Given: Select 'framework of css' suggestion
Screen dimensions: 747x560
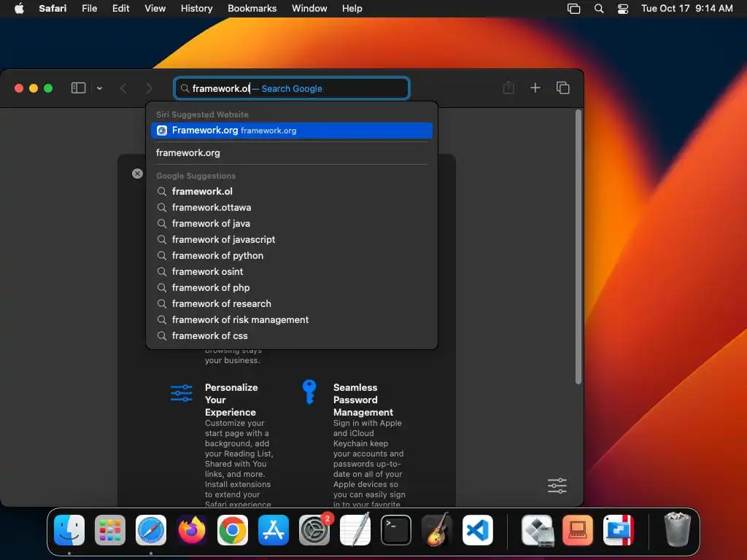Looking at the screenshot, I should point(292,335).
